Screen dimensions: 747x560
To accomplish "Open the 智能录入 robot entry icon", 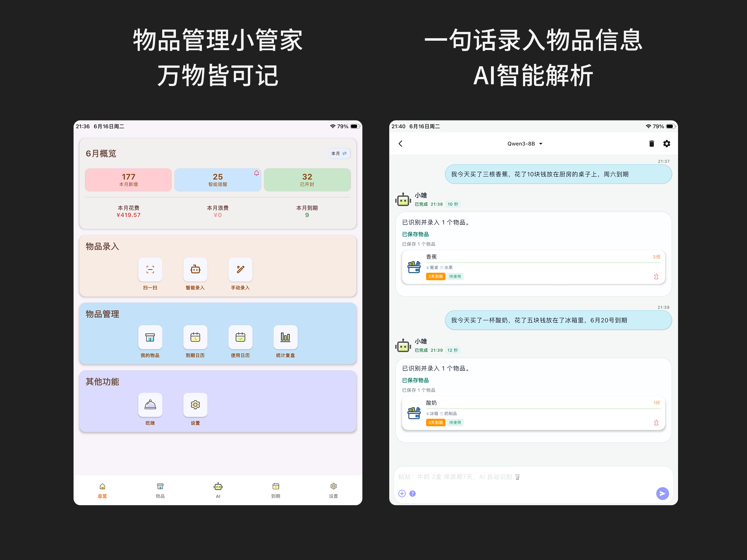I will point(195,269).
